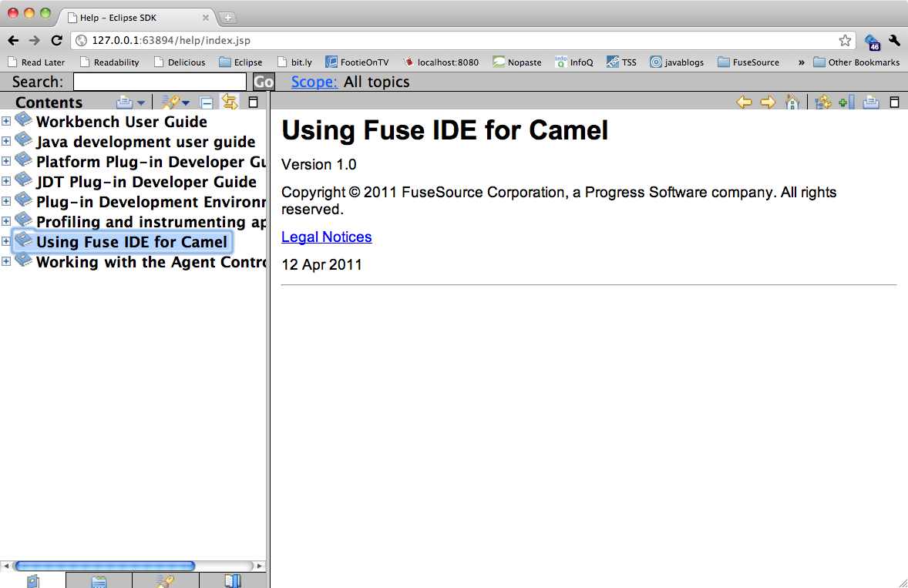Click the Print topics icon in Contents toolbar
Screen dimensions: 908x588
point(124,102)
